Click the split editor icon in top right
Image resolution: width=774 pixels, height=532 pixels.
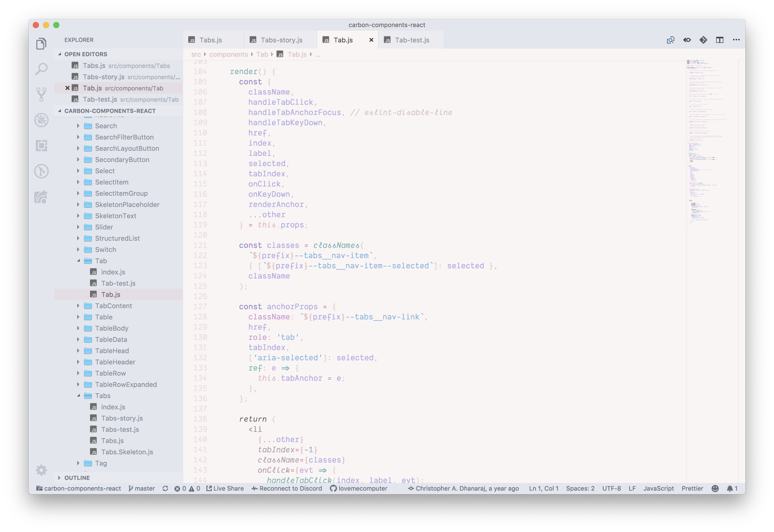pos(720,39)
